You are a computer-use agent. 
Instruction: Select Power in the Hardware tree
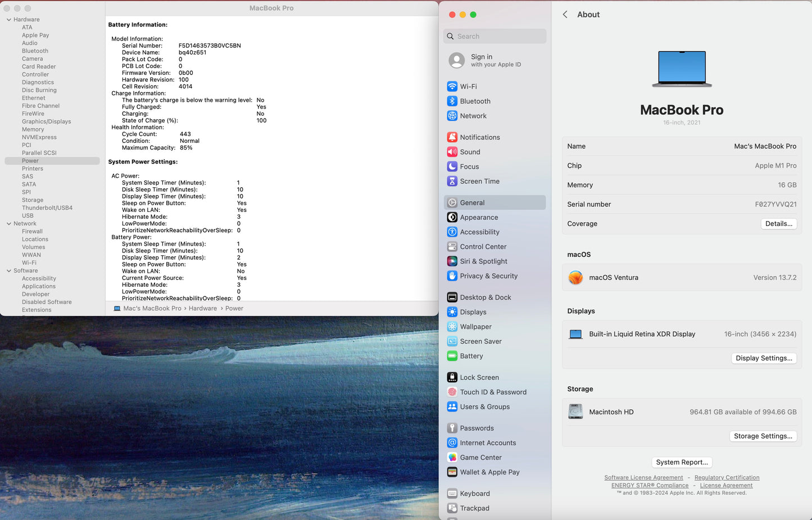(52, 161)
